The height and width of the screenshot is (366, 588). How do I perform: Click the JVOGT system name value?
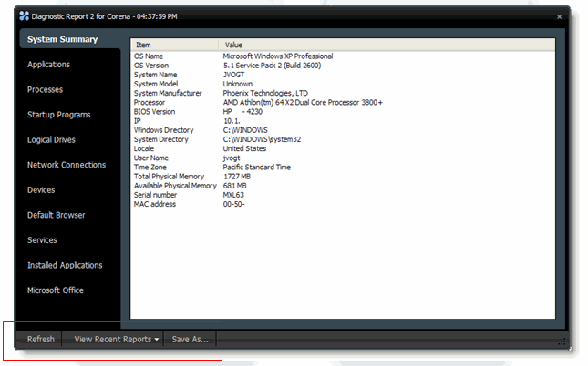[233, 75]
